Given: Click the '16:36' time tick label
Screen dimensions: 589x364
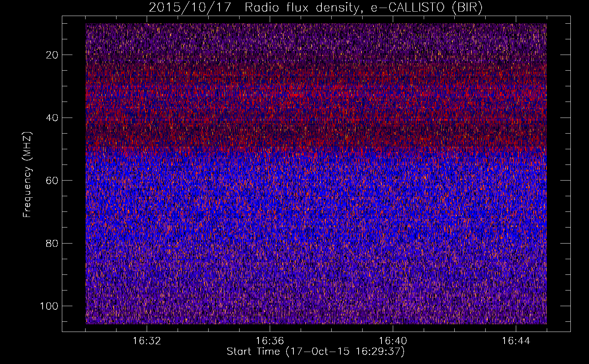Looking at the screenshot, I should point(270,341).
